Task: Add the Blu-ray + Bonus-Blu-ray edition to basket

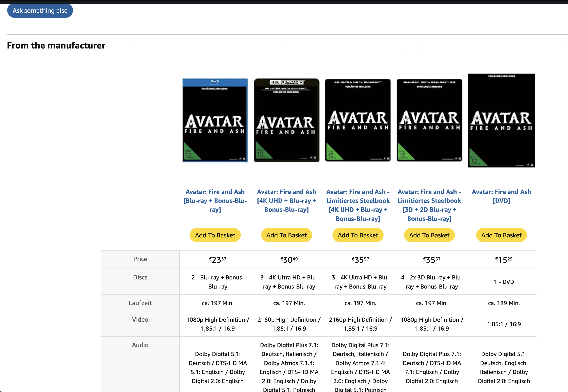Action: click(215, 235)
